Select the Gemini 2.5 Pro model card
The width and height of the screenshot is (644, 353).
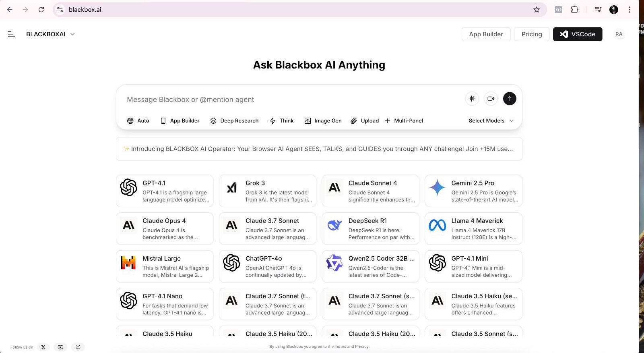pyautogui.click(x=473, y=191)
